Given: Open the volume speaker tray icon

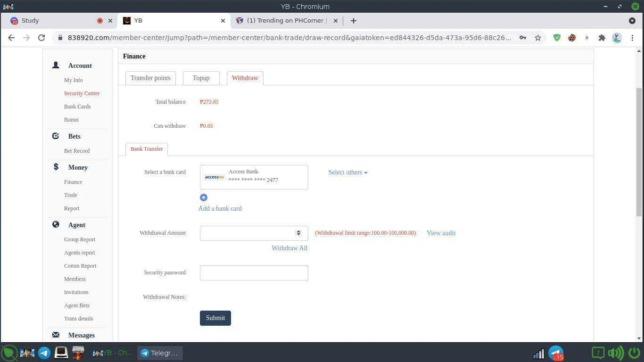Looking at the screenshot, I should point(615,353).
